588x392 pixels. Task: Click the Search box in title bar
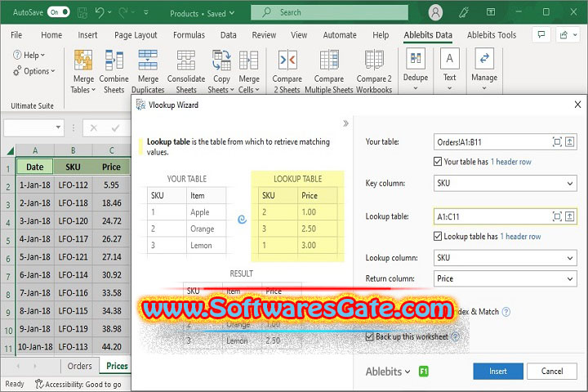pyautogui.click(x=329, y=12)
